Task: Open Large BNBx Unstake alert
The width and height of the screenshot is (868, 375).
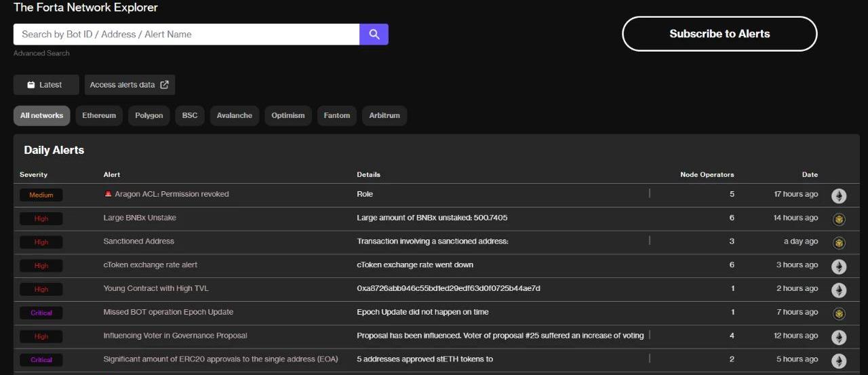Action: pos(140,218)
